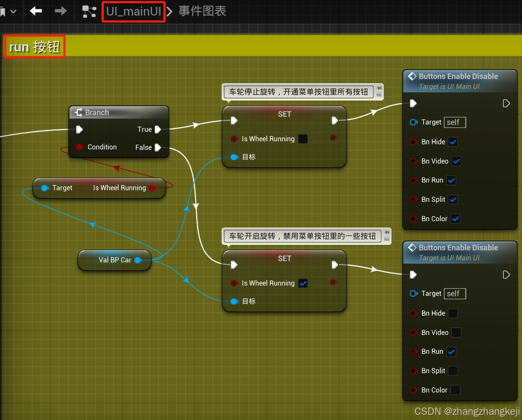Click pin icon on 车轮开启旋转 comment bubble
Image resolution: width=522 pixels, height=420 pixels.
pos(387,232)
